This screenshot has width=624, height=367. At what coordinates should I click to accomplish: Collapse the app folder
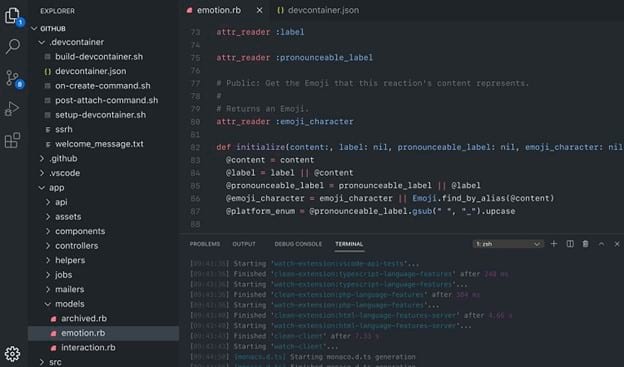(41, 187)
